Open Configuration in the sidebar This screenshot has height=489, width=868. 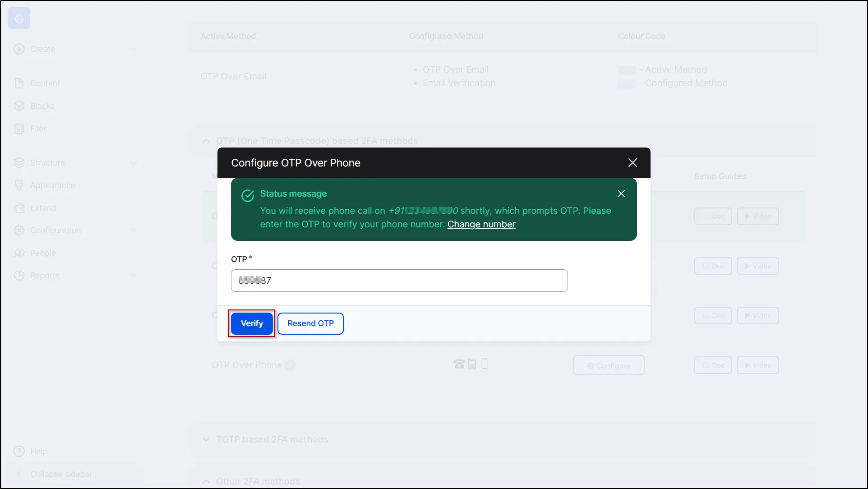click(55, 231)
